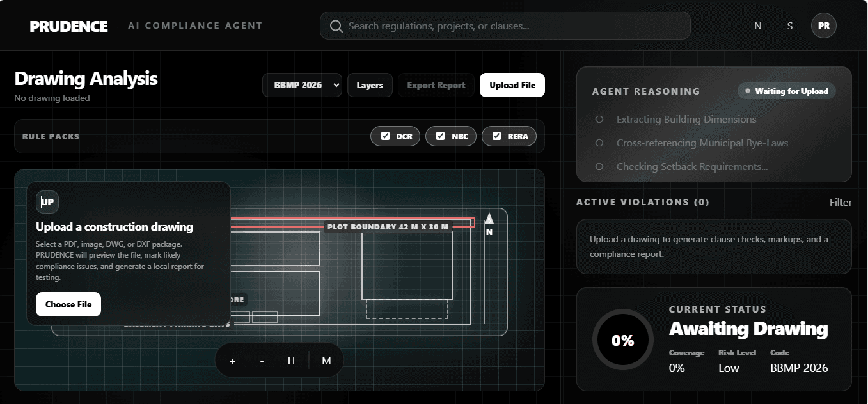Open the S header icon

tap(790, 26)
